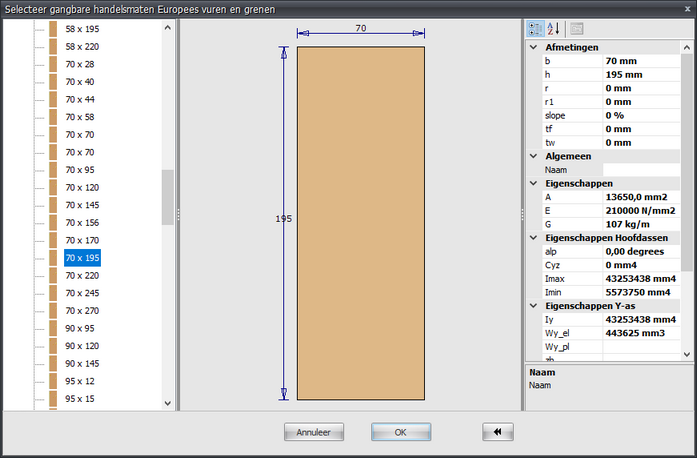Click the wood icon beside 58 x 195
Image resolution: width=697 pixels, height=458 pixels.
[53, 29]
